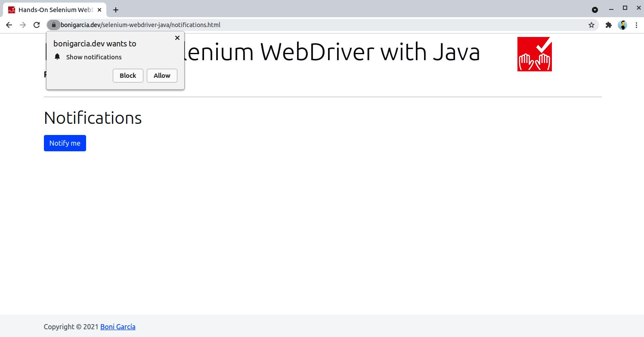Screen dimensions: 644x337
Task: Bookmark this page with the star icon
Action: click(x=591, y=25)
